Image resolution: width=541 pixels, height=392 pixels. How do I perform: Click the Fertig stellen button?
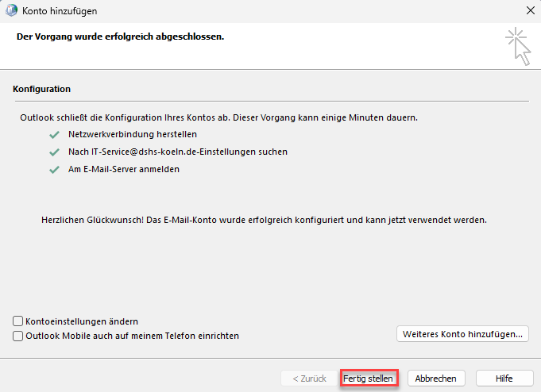tap(369, 379)
